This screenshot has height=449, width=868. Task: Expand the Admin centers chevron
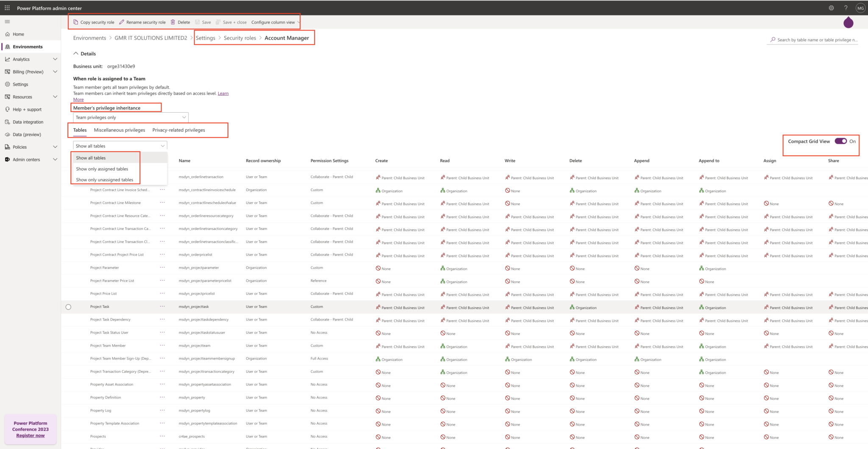click(x=55, y=159)
